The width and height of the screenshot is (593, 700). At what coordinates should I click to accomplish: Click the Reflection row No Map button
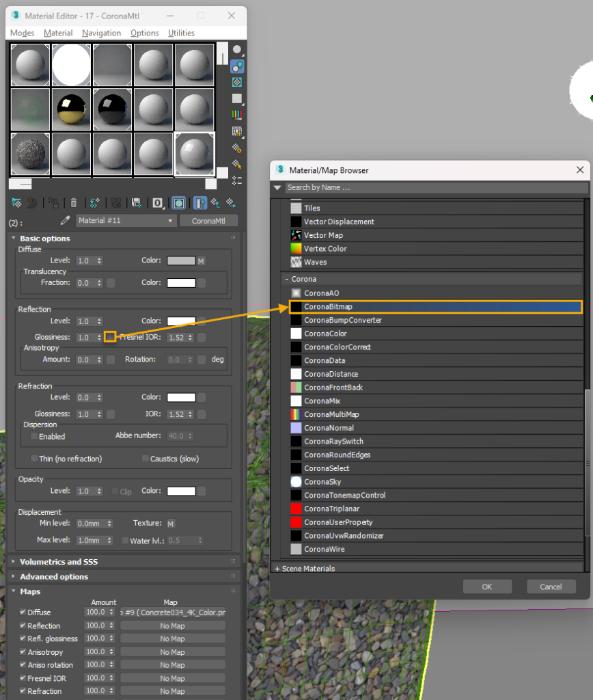click(x=173, y=626)
